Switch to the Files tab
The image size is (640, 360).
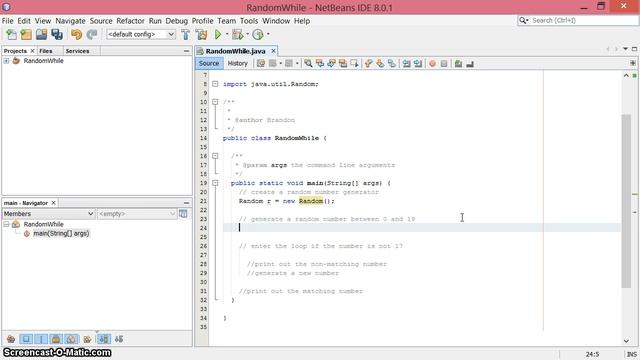click(46, 51)
